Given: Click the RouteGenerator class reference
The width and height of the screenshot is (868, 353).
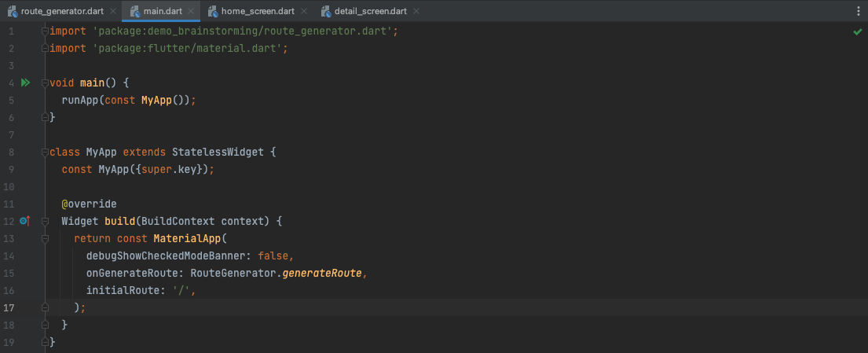Looking at the screenshot, I should click(233, 273).
